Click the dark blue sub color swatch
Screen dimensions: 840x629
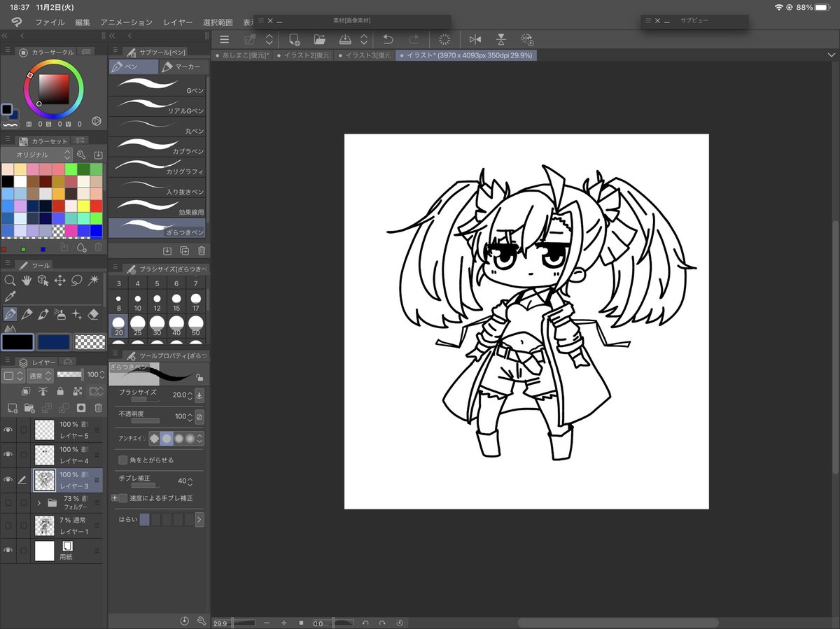click(x=54, y=341)
